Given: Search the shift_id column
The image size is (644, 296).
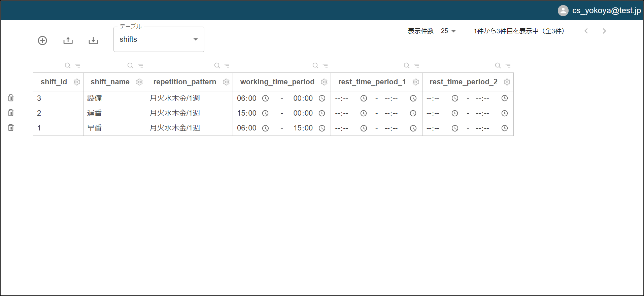Looking at the screenshot, I should (x=68, y=65).
